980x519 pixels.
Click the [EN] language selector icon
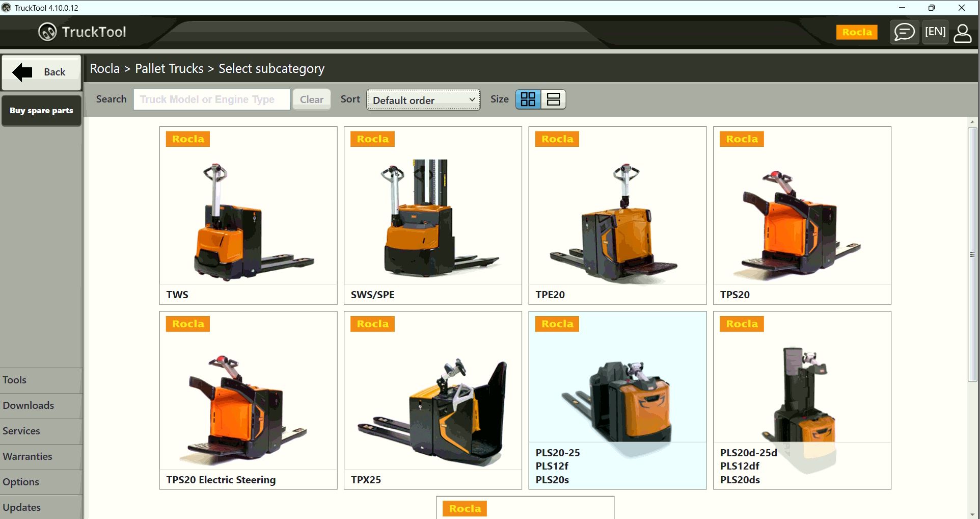click(x=935, y=32)
